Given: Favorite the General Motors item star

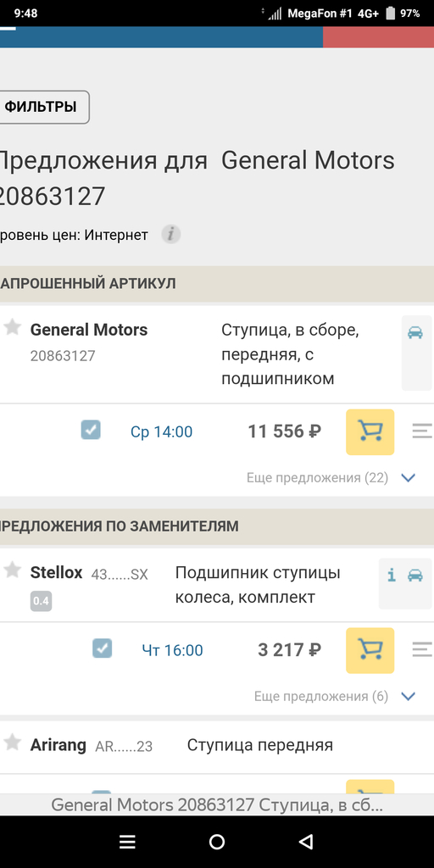Looking at the screenshot, I should [12, 328].
